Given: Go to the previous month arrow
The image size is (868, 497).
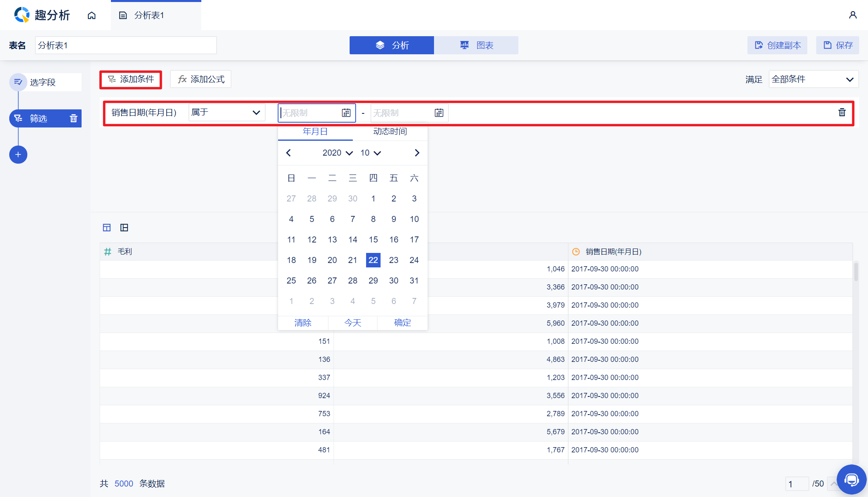Looking at the screenshot, I should (289, 153).
